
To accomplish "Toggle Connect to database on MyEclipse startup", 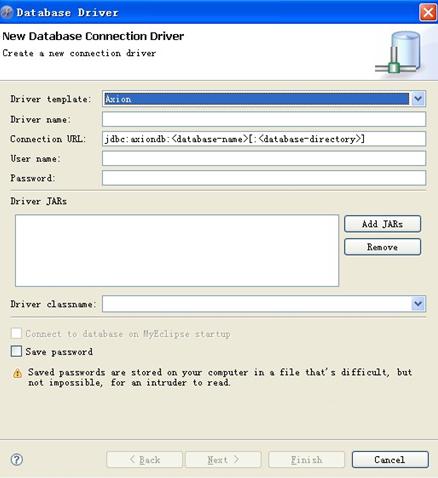I will tap(16, 333).
